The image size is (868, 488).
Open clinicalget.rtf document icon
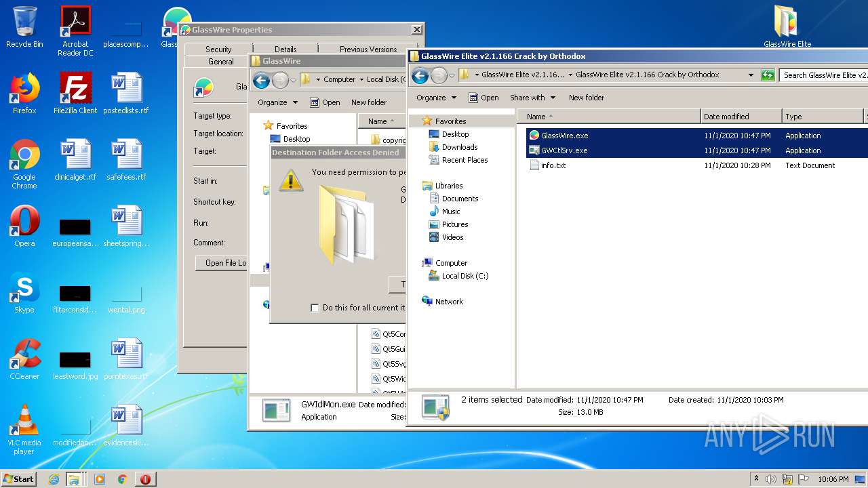75,160
